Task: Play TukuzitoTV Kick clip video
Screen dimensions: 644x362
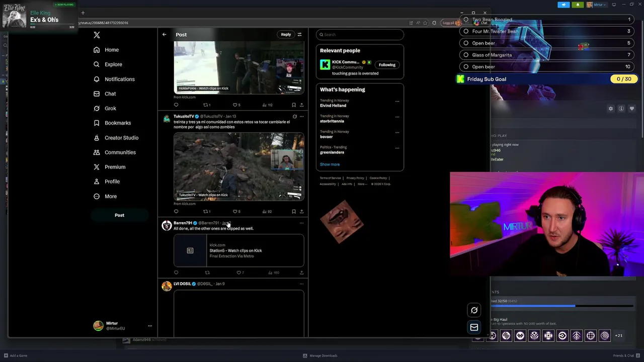Action: [x=239, y=166]
